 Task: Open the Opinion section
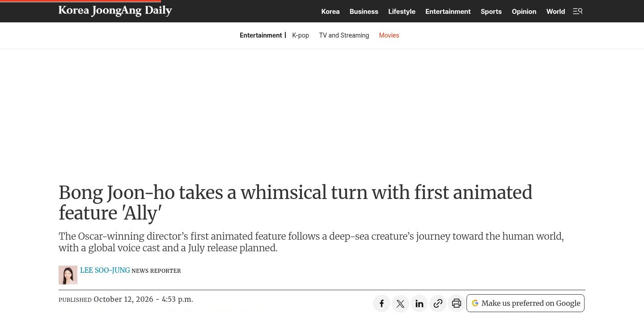524,12
